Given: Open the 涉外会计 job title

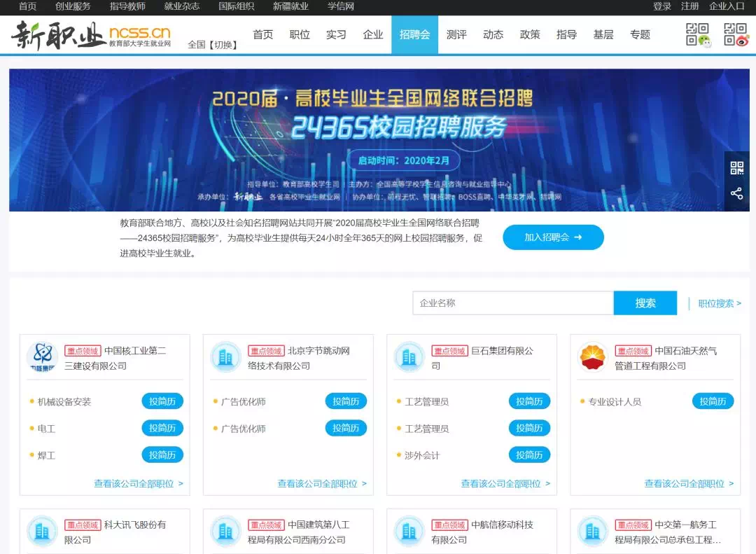Looking at the screenshot, I should (422, 455).
